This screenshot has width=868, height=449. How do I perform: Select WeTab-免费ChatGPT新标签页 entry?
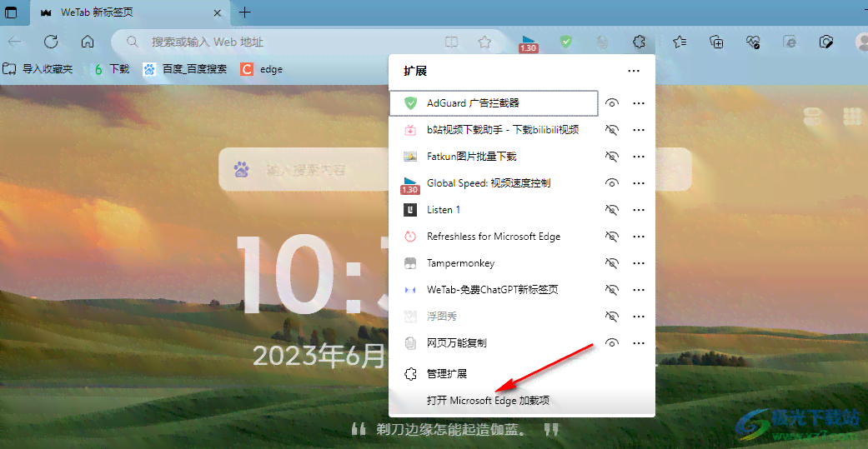click(x=494, y=290)
